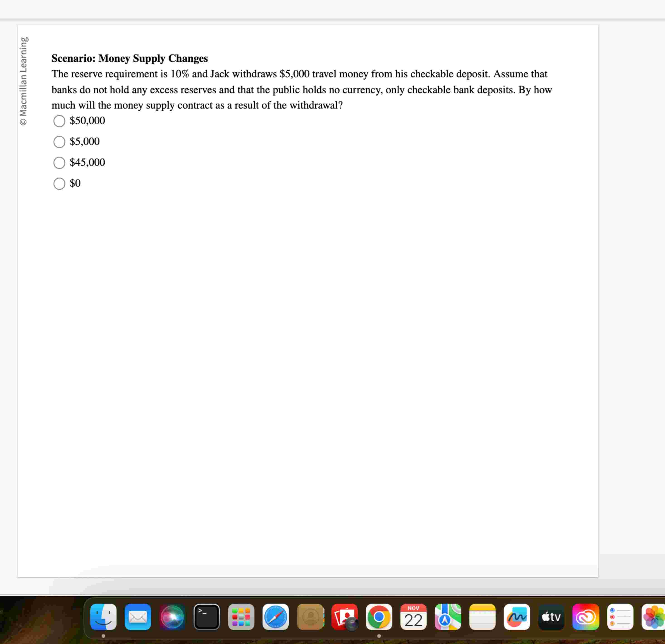
Task: Launch Mail app in dock
Action: (138, 617)
